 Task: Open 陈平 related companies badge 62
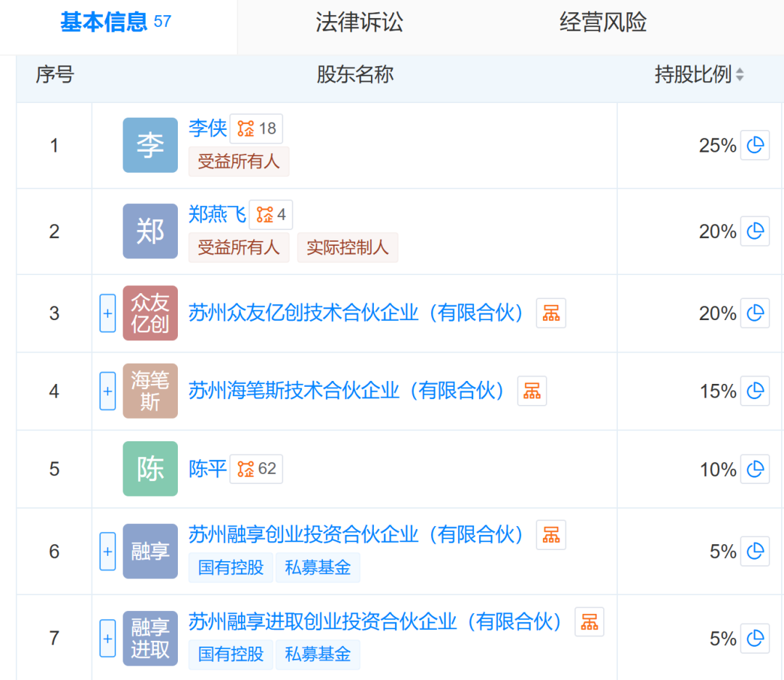256,469
